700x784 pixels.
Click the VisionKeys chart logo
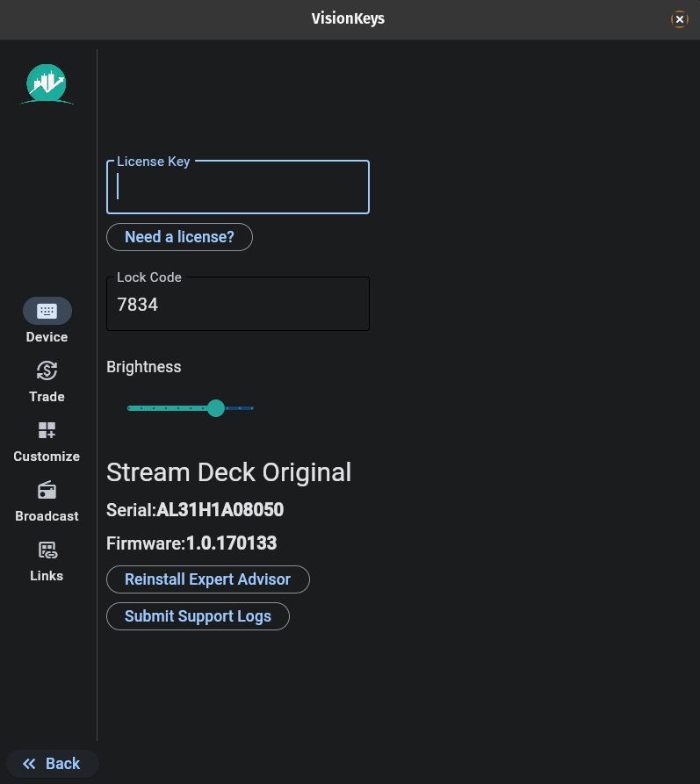click(x=47, y=84)
